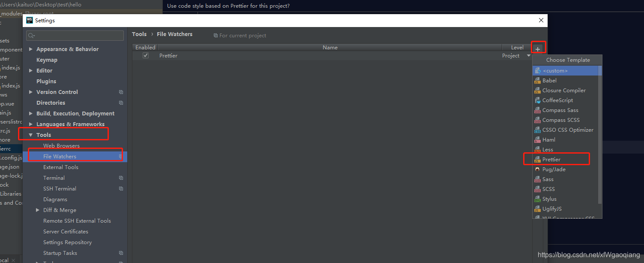This screenshot has width=644, height=263.
Task: Select Web Browsers under Tools
Action: (x=61, y=145)
